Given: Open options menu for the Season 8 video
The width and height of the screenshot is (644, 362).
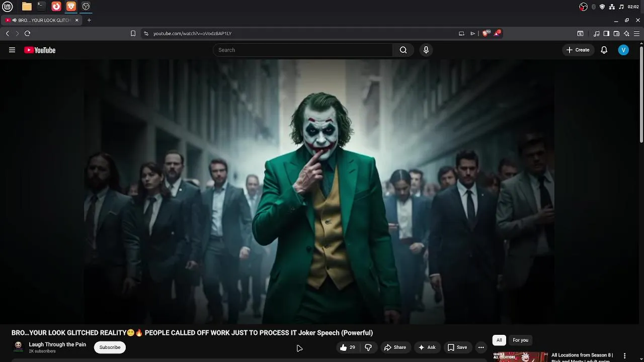Looking at the screenshot, I should (625, 356).
